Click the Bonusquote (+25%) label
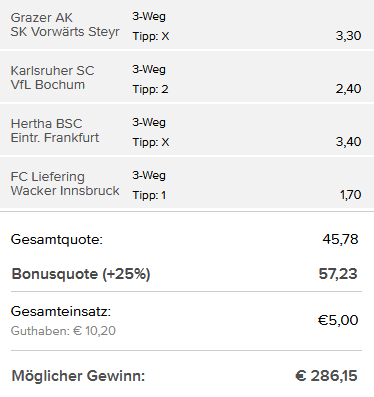Screen dimensions: 374x397 (81, 274)
